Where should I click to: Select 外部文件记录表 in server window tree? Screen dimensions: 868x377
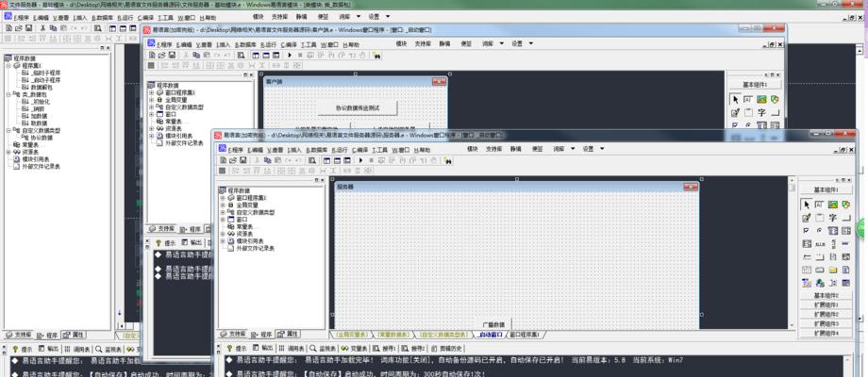click(255, 248)
